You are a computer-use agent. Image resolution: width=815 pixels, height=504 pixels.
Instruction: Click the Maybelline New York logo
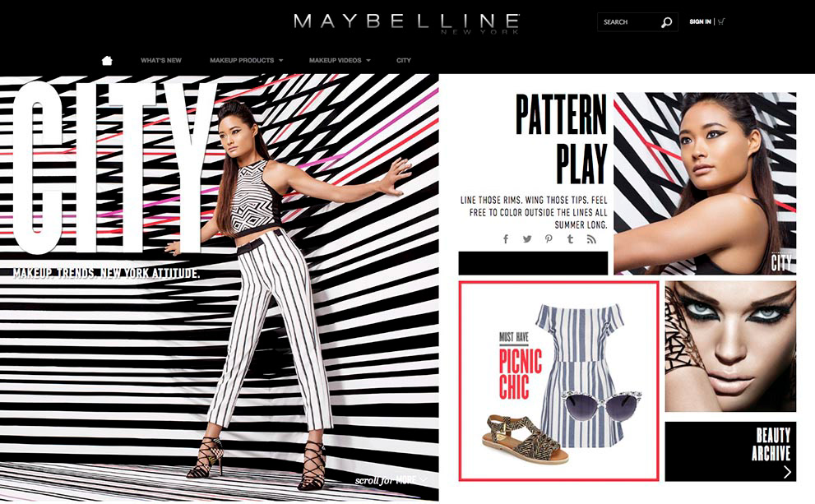point(406,23)
